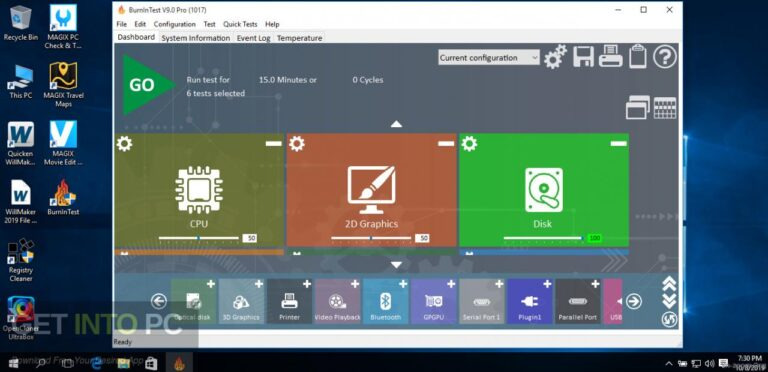The height and width of the screenshot is (372, 768).
Task: Open the Edit menu
Action: 140,24
